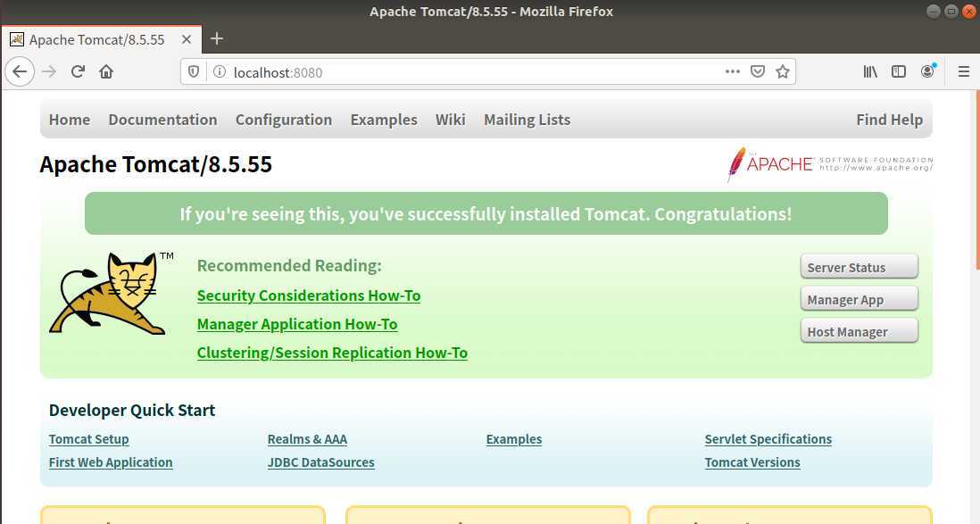Reload the current page
The image size is (980, 524).
click(78, 72)
